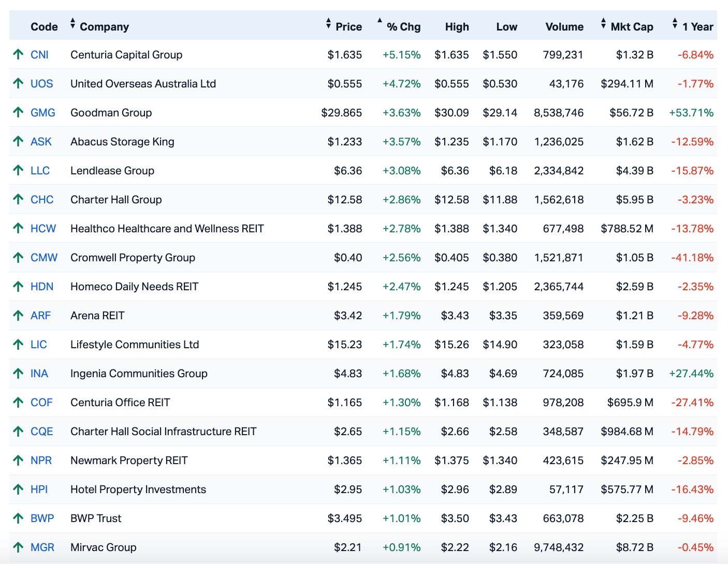Click the green up arrow beside NPR
The image size is (728, 564).
pos(18,460)
